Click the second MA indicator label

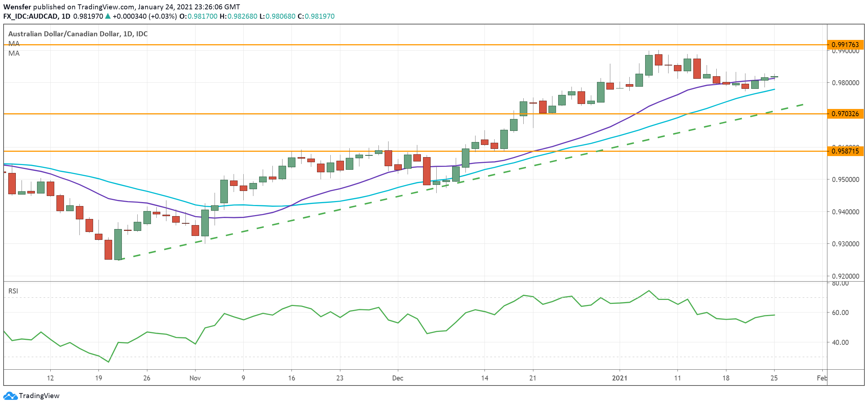pos(14,53)
